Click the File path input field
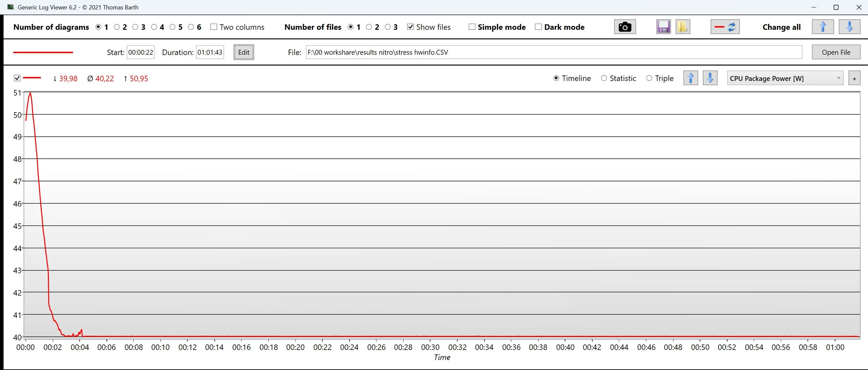 (x=554, y=52)
